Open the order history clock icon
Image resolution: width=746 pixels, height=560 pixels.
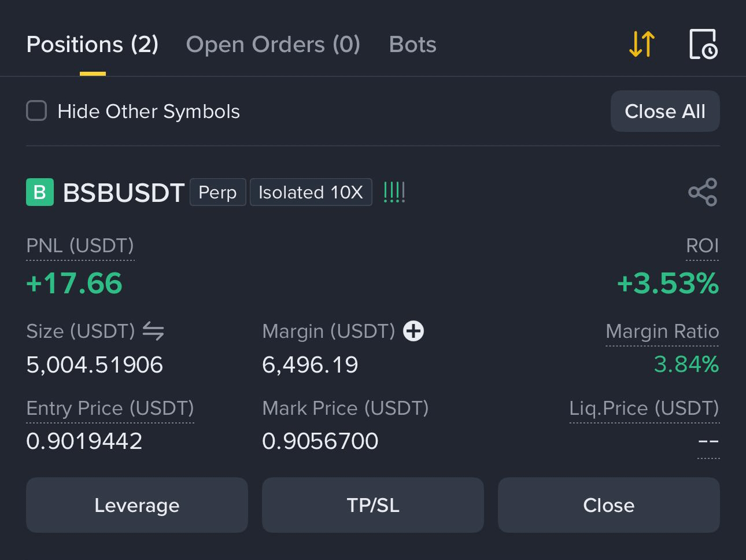[703, 44]
